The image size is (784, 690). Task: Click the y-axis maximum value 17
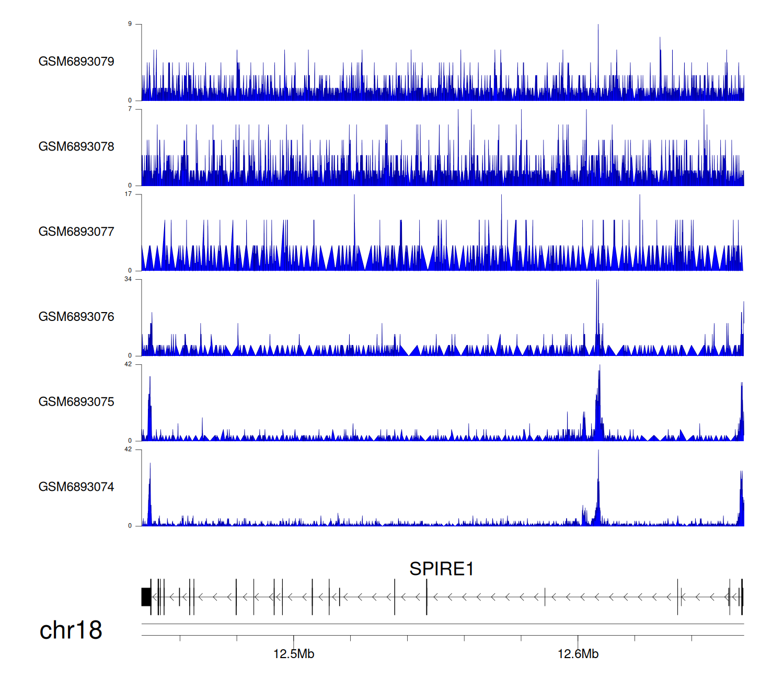tap(128, 194)
